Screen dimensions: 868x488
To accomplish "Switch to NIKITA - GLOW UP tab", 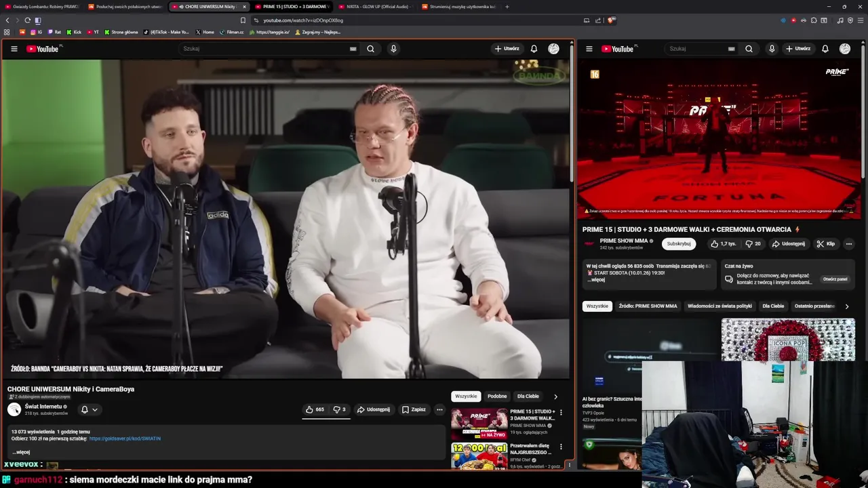I will pyautogui.click(x=376, y=7).
